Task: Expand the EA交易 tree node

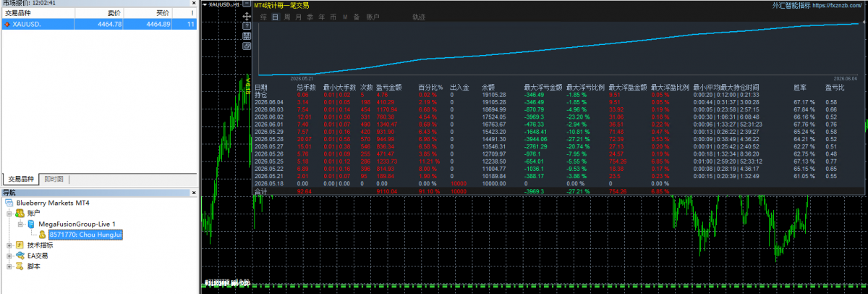Action: tap(9, 256)
